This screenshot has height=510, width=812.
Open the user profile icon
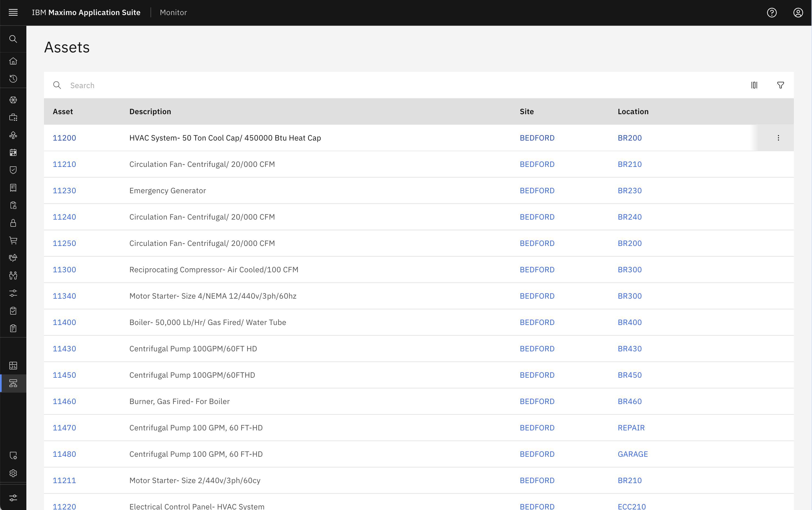pyautogui.click(x=798, y=12)
